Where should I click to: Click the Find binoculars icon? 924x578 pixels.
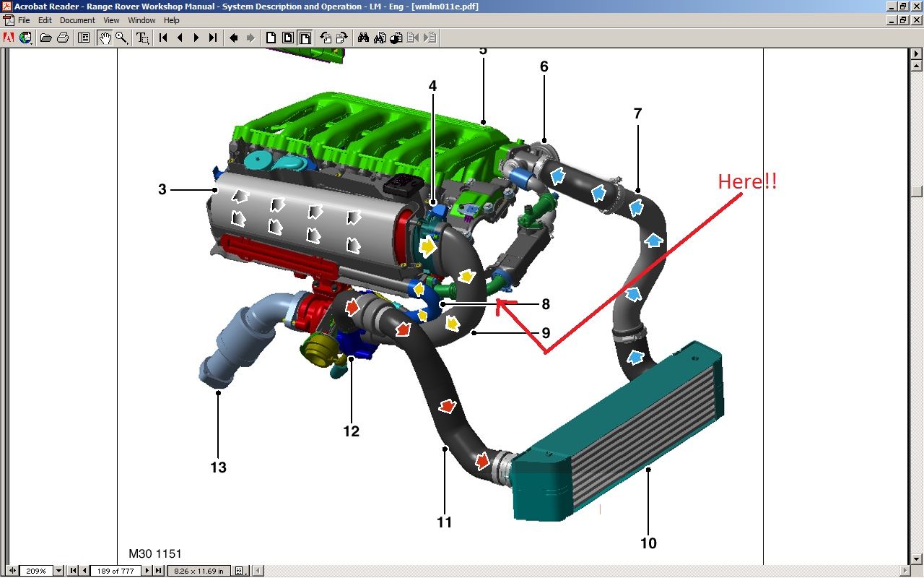click(363, 38)
